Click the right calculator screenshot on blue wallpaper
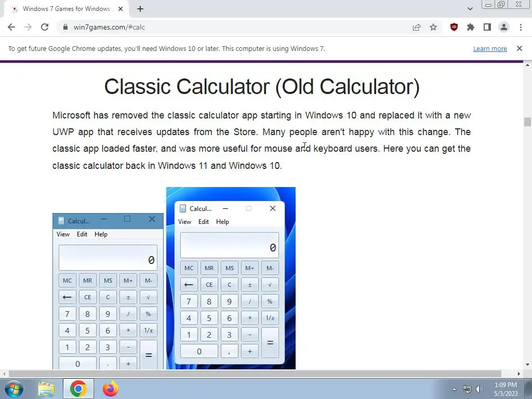Viewport: 532px width, 399px height. point(231,278)
